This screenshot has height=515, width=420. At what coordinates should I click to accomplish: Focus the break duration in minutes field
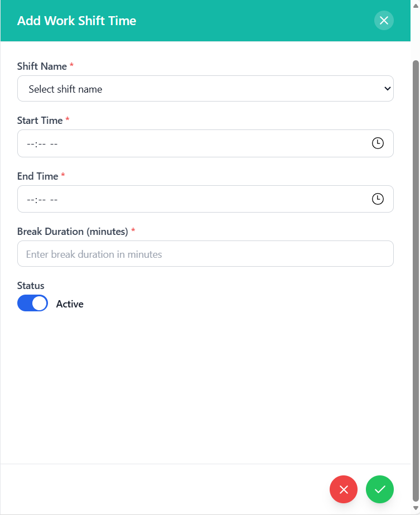point(205,254)
